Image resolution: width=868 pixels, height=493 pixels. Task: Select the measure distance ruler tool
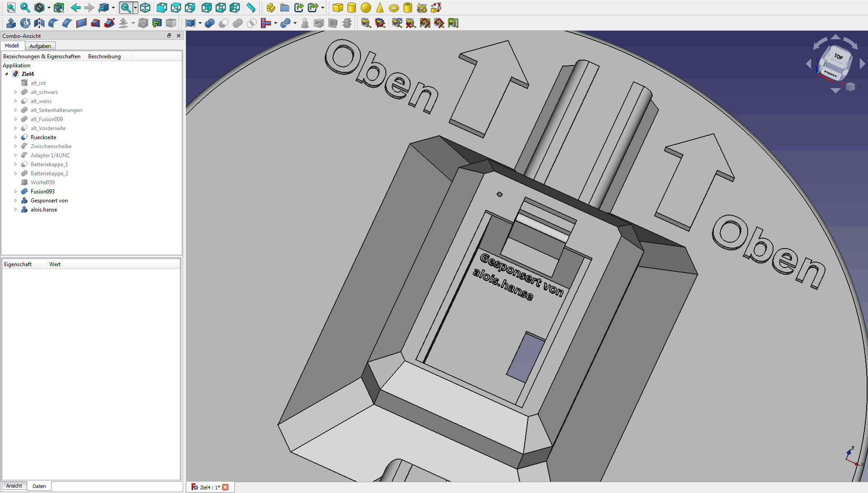click(251, 8)
